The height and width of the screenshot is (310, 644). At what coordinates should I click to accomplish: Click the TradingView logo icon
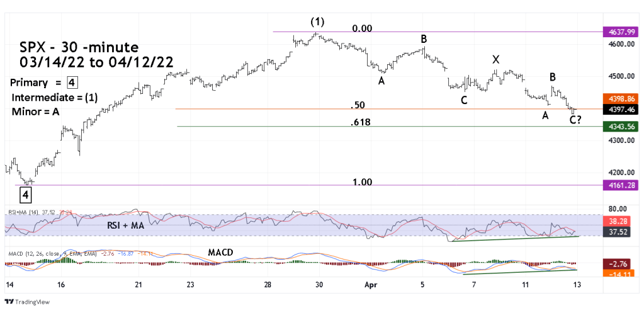pos(9,301)
